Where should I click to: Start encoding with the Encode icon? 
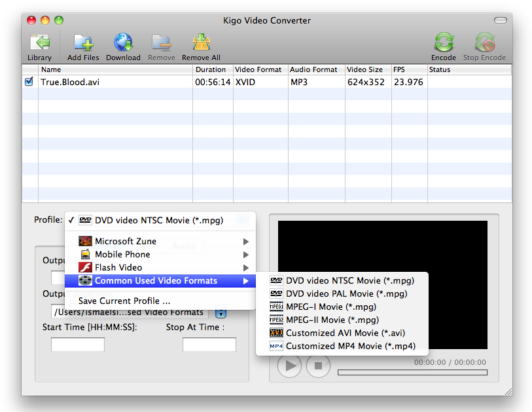click(x=444, y=42)
